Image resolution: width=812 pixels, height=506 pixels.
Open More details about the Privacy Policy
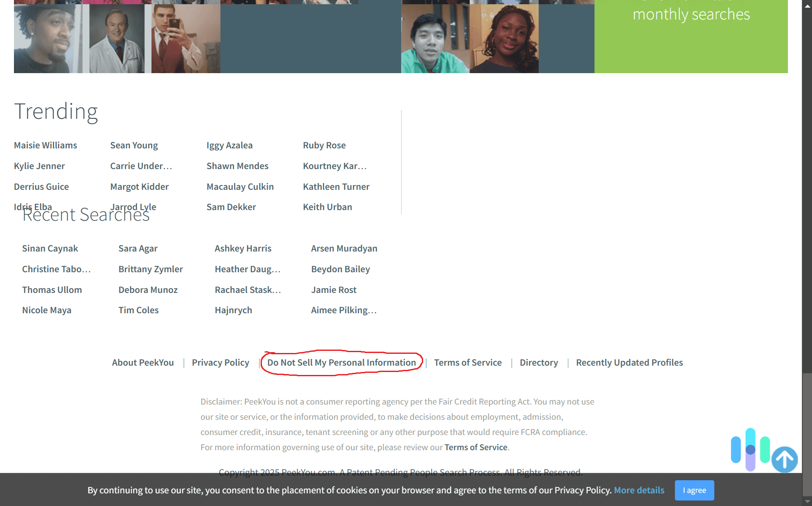coord(639,490)
